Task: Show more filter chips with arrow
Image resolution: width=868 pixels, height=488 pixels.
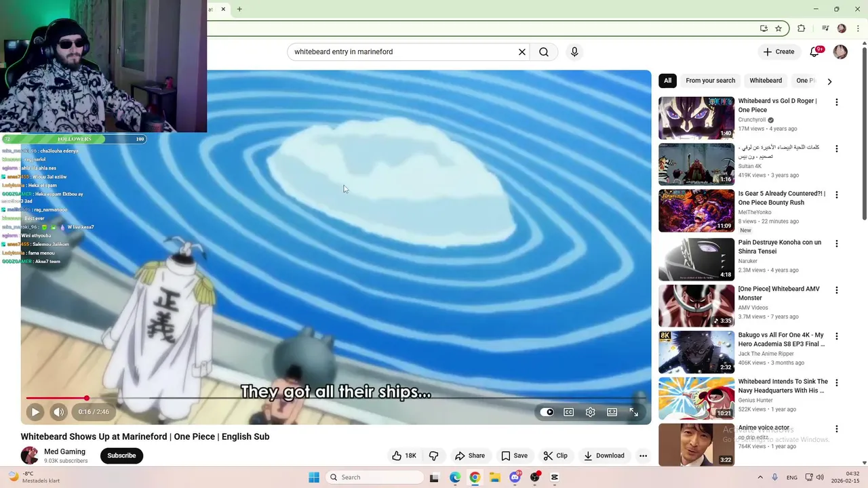Action: click(829, 81)
